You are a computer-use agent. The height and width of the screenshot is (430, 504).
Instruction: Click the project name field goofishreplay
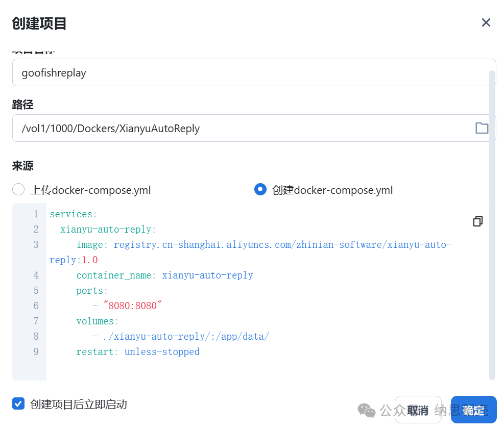pos(254,72)
